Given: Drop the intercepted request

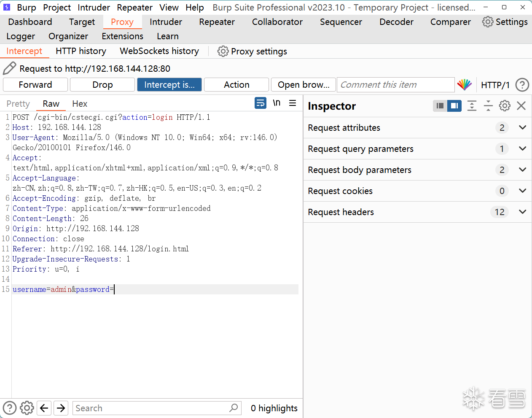Looking at the screenshot, I should pyautogui.click(x=102, y=85).
